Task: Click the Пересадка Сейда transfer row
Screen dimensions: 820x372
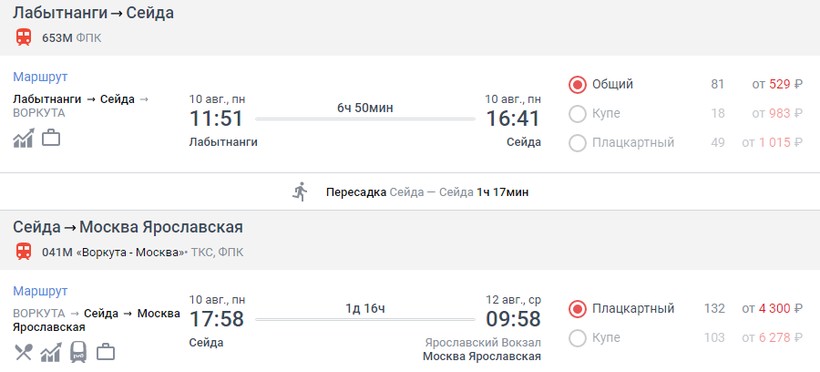Action: [410, 192]
